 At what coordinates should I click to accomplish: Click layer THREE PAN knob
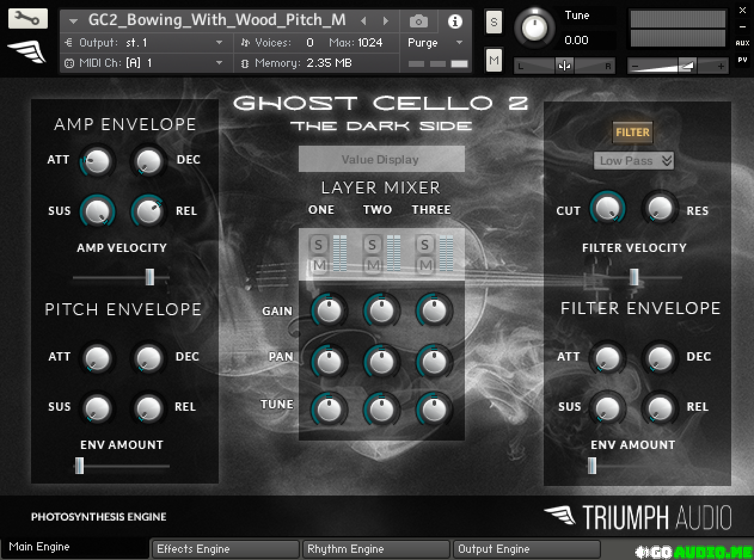(x=434, y=361)
